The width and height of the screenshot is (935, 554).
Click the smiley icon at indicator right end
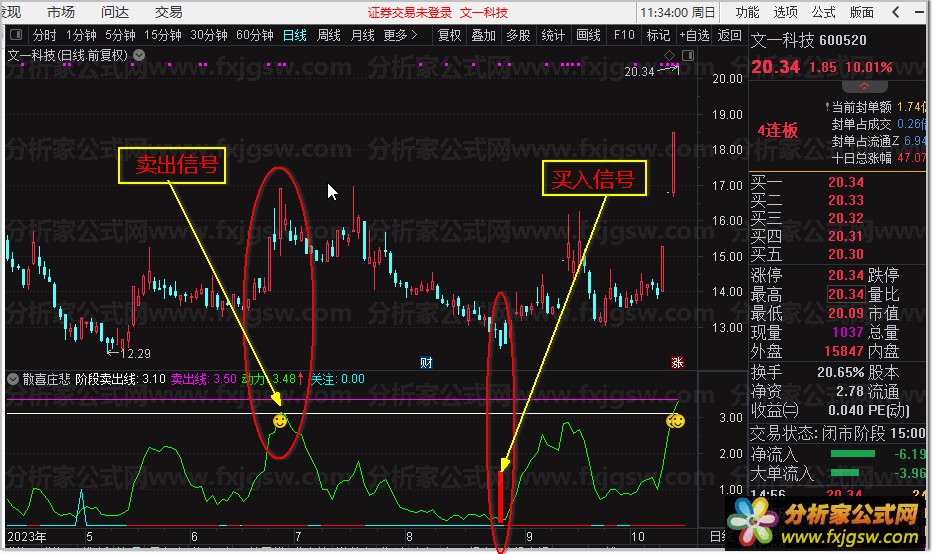click(676, 421)
